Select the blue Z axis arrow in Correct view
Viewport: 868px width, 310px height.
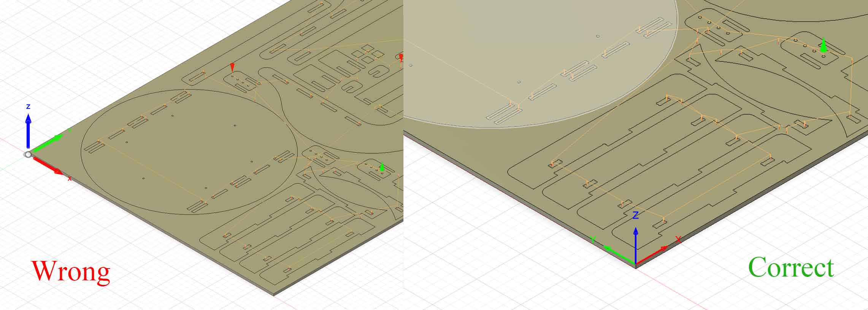[x=635, y=243]
